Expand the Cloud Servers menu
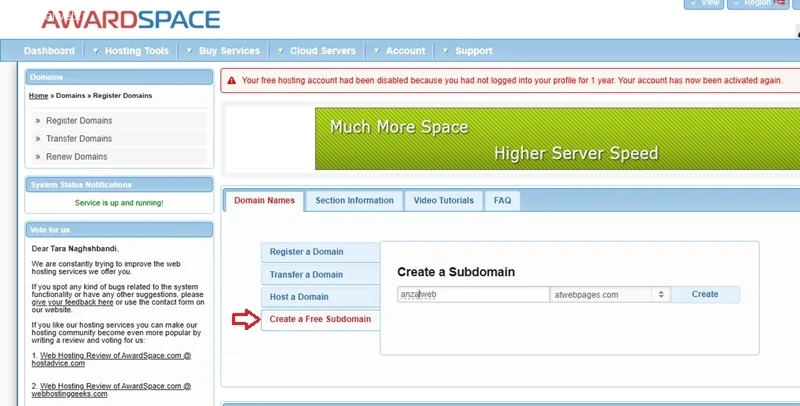Image resolution: width=800 pixels, height=406 pixels. [x=317, y=50]
